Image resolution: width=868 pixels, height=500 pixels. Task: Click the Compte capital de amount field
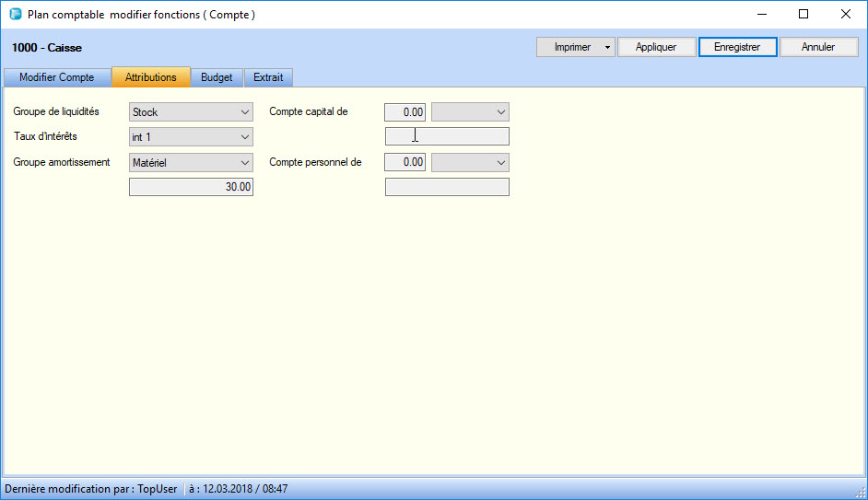pyautogui.click(x=405, y=112)
